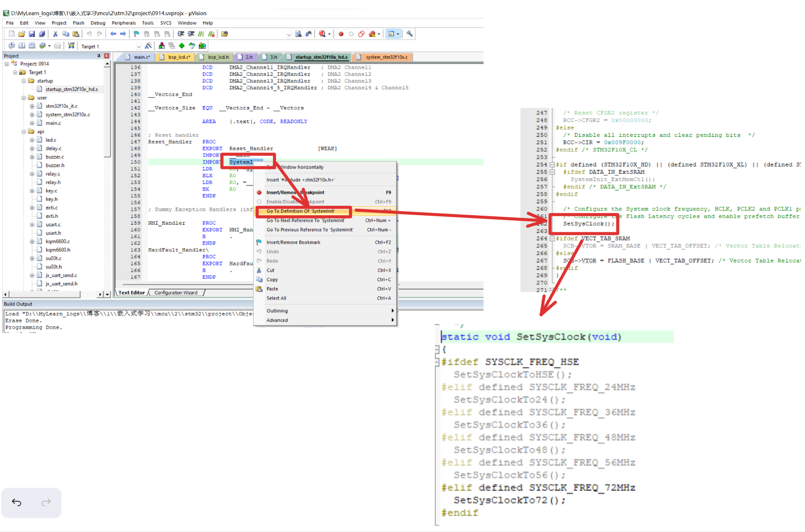This screenshot has height=532, width=805.
Task: Choose Select All in context menu
Action: (x=325, y=298)
